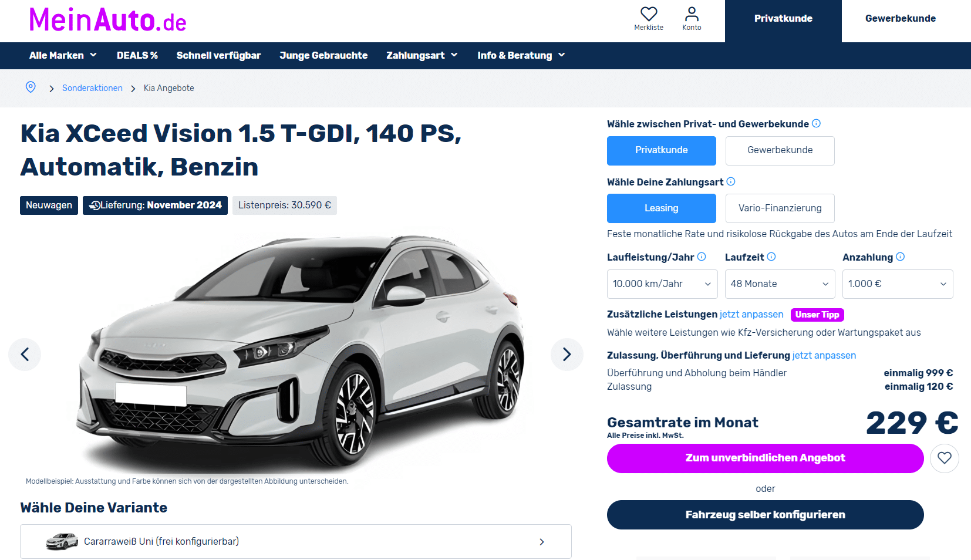Click the Cararraweiß variant car thumbnail

(x=62, y=541)
